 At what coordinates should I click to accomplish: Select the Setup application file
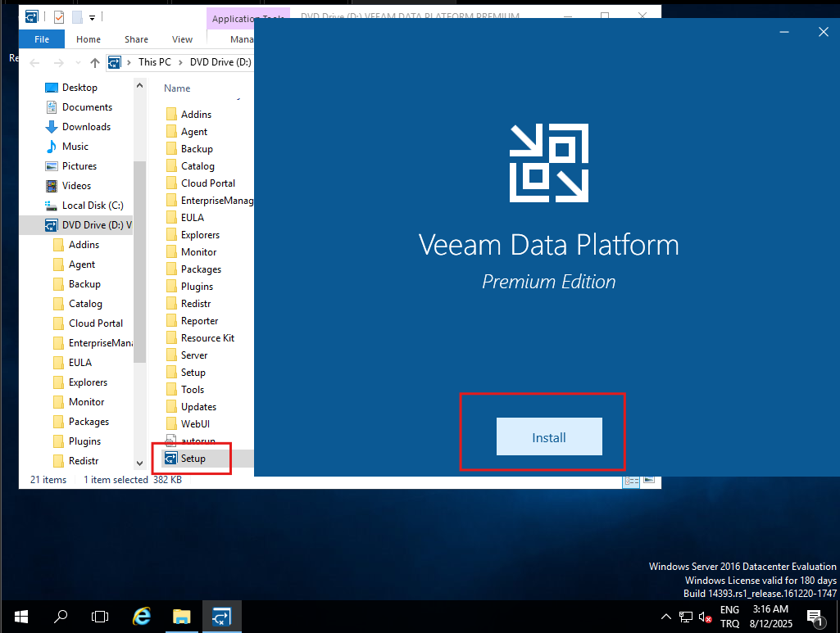(193, 459)
